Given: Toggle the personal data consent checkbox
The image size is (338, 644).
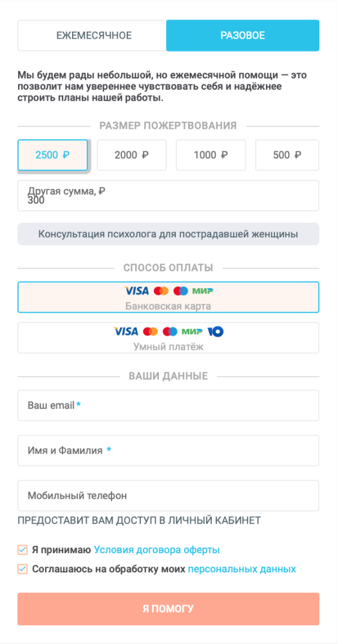Looking at the screenshot, I should 23,569.
